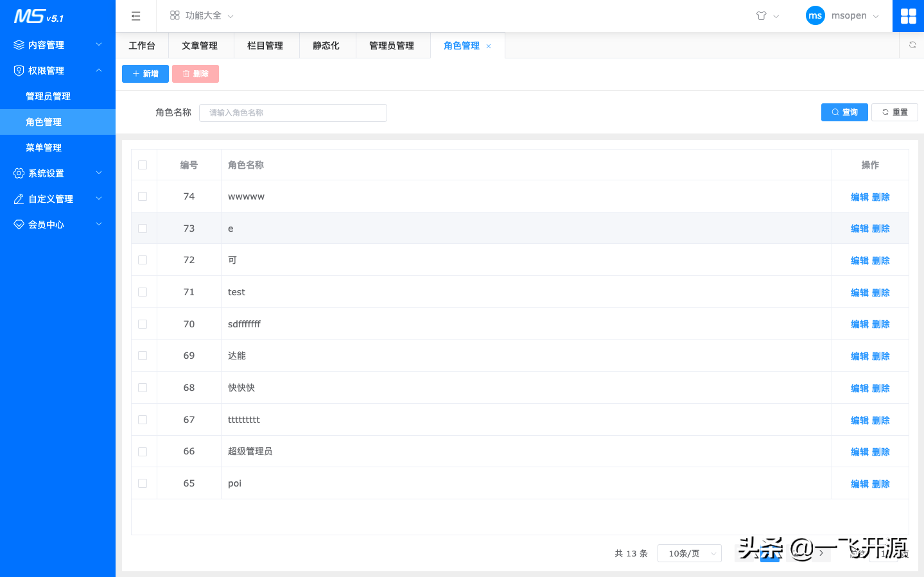Check the checkbox for row 74 wwwww

143,196
